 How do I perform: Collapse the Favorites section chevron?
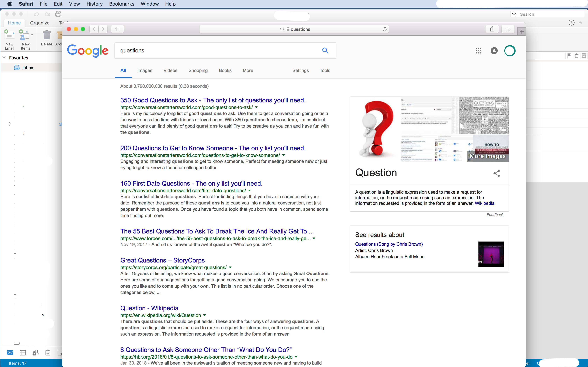[x=4, y=57]
